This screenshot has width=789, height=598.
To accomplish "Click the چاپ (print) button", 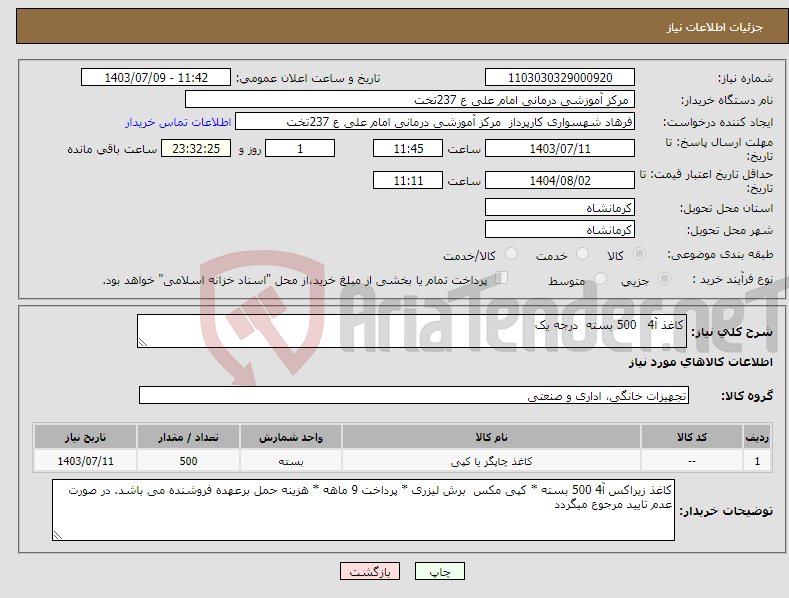I will [x=439, y=571].
